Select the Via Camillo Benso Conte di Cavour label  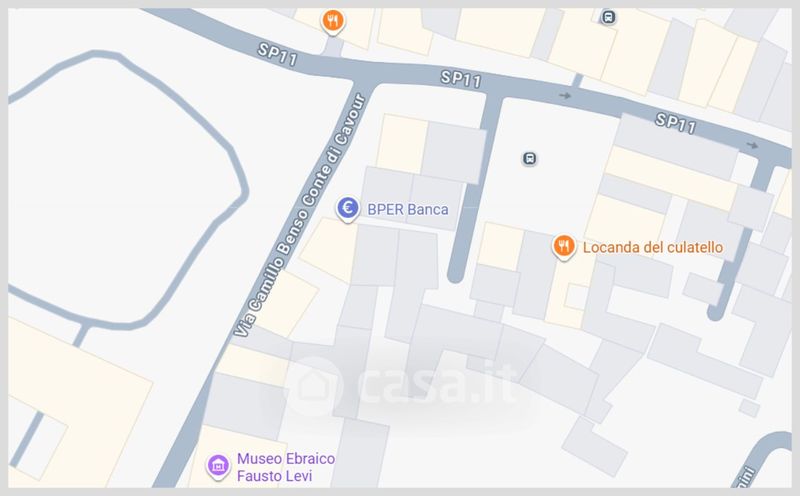(x=300, y=215)
